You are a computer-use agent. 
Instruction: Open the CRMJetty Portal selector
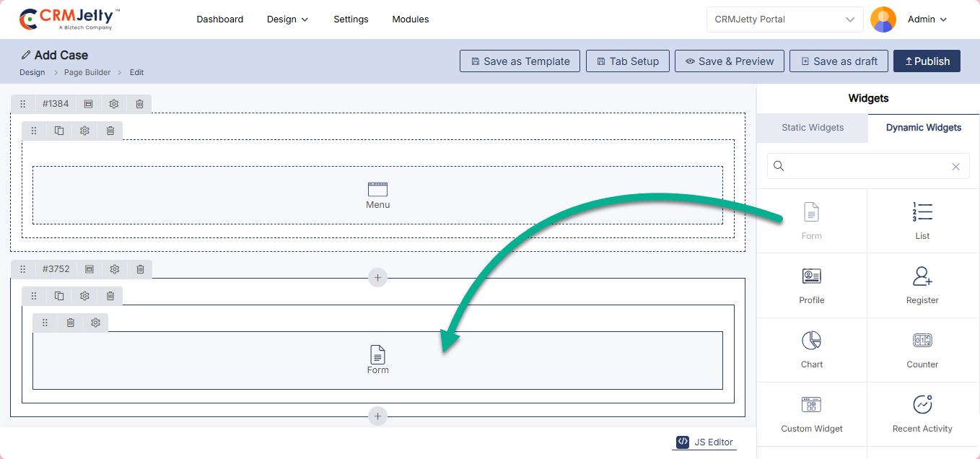[x=784, y=19]
